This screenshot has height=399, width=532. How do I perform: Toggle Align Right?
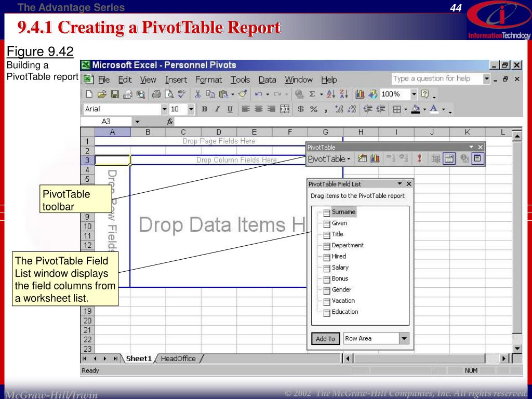point(271,109)
